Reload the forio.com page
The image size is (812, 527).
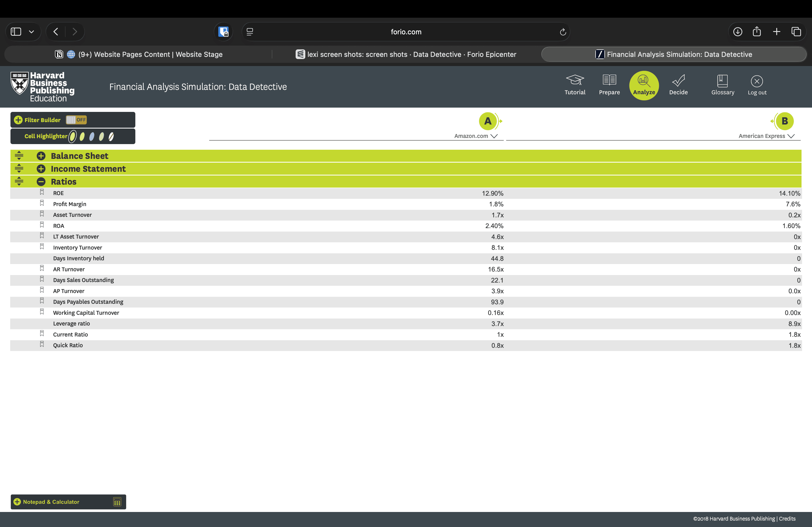[563, 32]
